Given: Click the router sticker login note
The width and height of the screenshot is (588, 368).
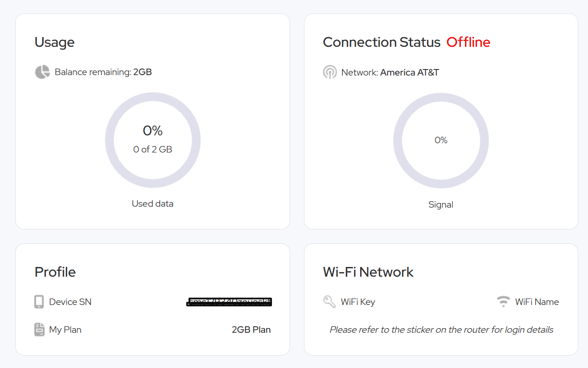Looking at the screenshot, I should tap(441, 330).
